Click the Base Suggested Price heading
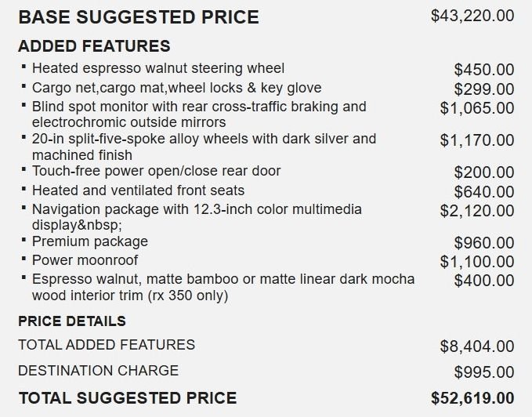Image resolution: width=532 pixels, height=417 pixels. point(139,17)
